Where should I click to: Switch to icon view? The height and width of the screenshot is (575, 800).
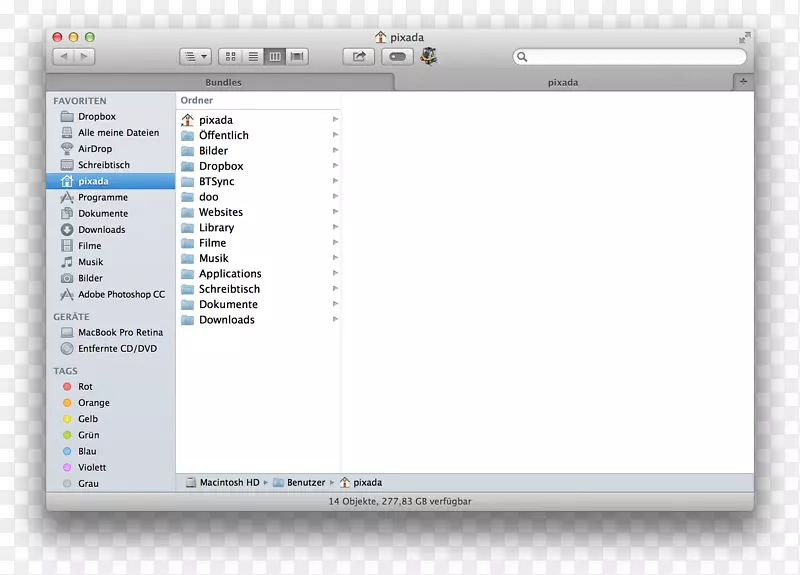(230, 57)
